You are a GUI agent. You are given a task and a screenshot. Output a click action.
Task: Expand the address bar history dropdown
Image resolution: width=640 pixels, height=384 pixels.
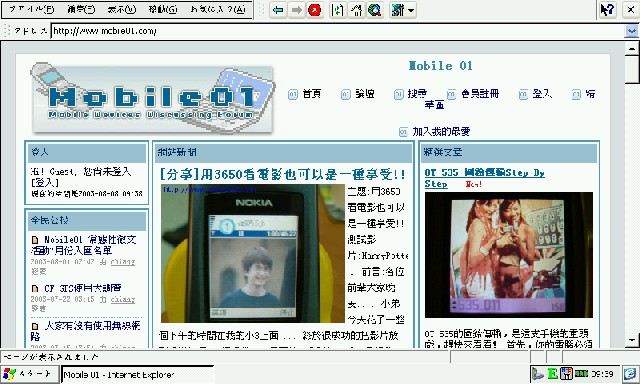click(x=631, y=31)
